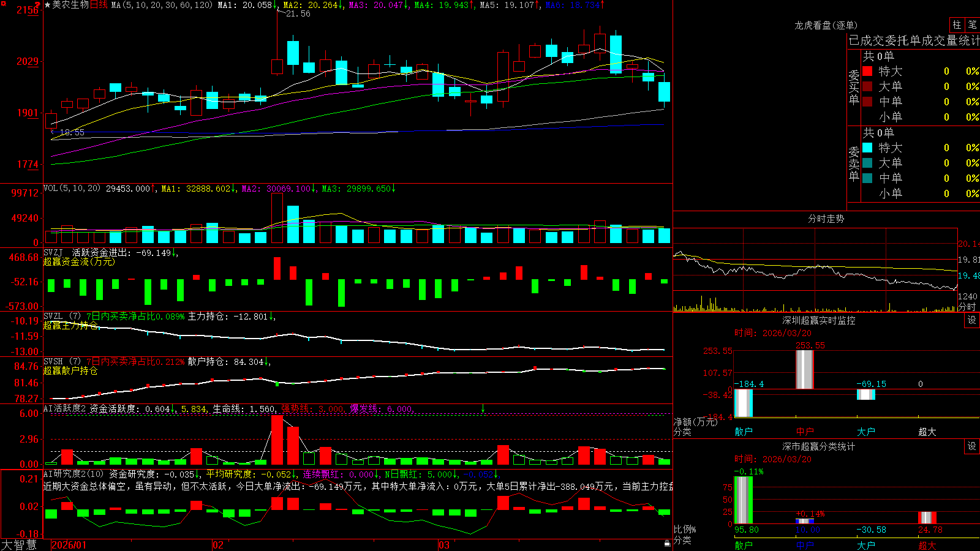Screen dimensions: 980x551
Task: Open 设 settings for 深圳超赢实时监控
Action: (972, 320)
